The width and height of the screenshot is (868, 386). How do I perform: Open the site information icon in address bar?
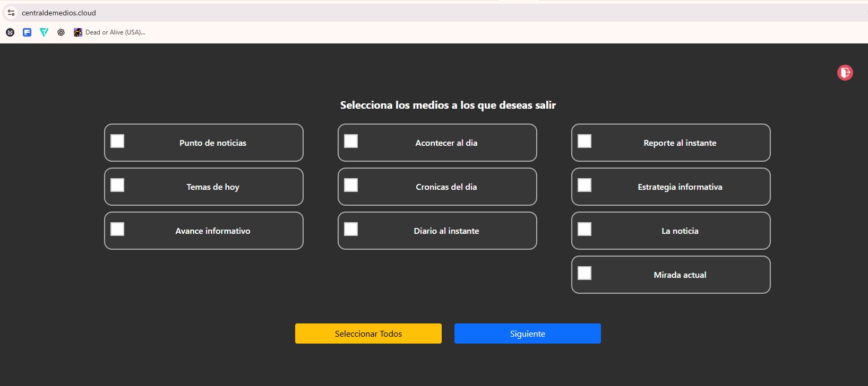11,13
